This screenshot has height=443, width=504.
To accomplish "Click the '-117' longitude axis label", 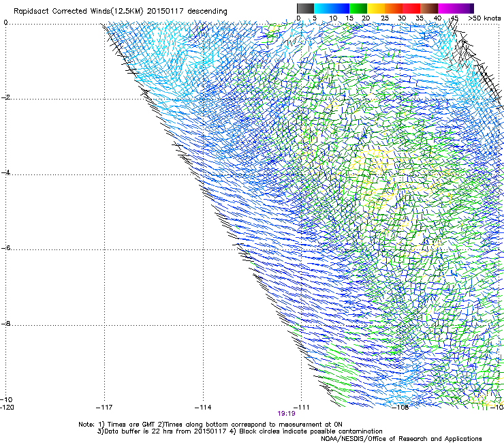I will click(104, 408).
